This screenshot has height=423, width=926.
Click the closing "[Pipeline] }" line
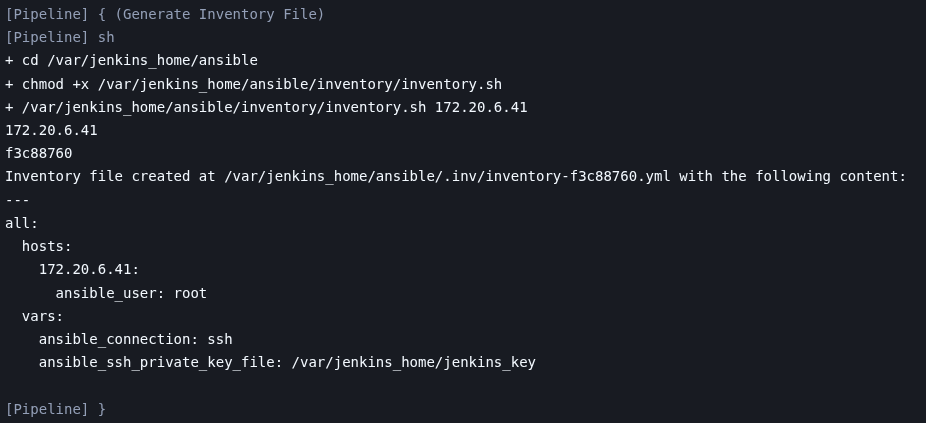click(x=55, y=409)
